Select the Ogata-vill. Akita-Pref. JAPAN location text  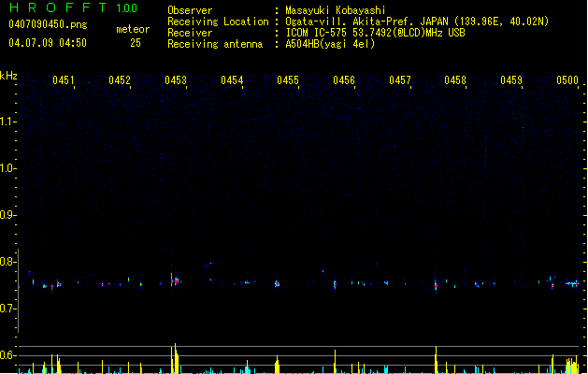pyautogui.click(x=417, y=22)
